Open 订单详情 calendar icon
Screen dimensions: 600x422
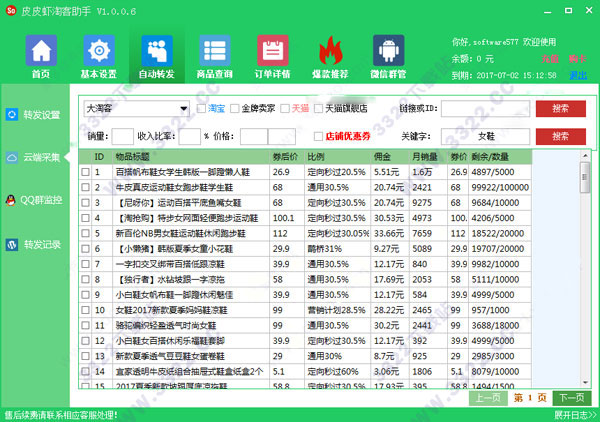click(x=272, y=50)
